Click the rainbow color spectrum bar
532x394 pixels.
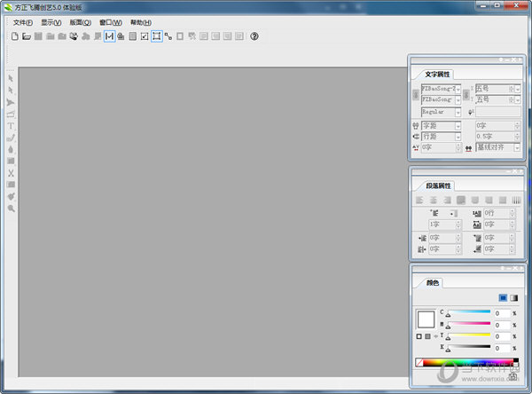462,362
